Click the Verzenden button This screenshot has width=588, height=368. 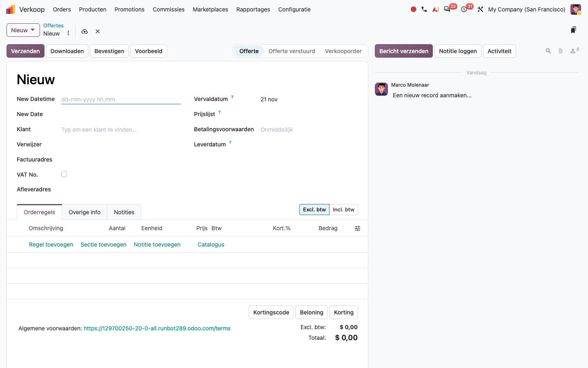25,51
